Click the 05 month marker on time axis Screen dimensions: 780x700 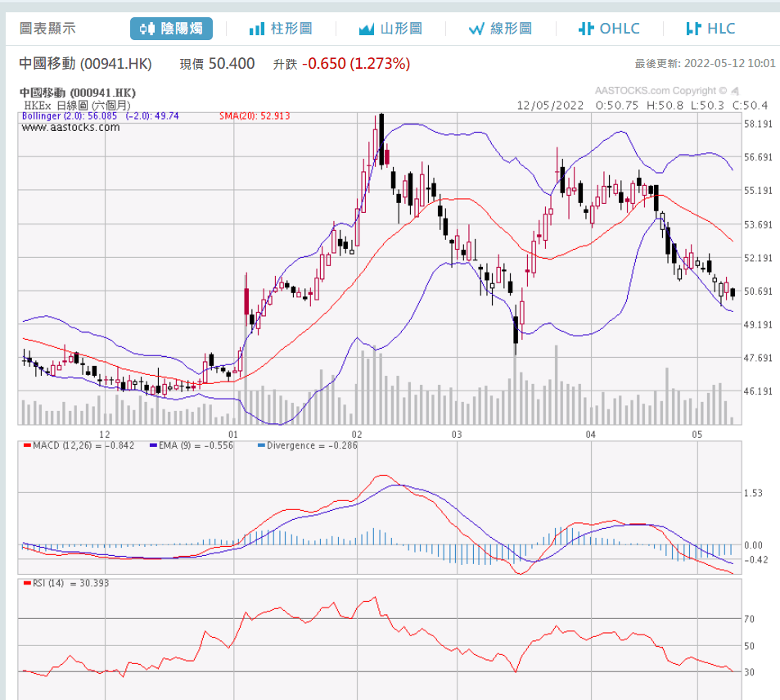(x=697, y=435)
